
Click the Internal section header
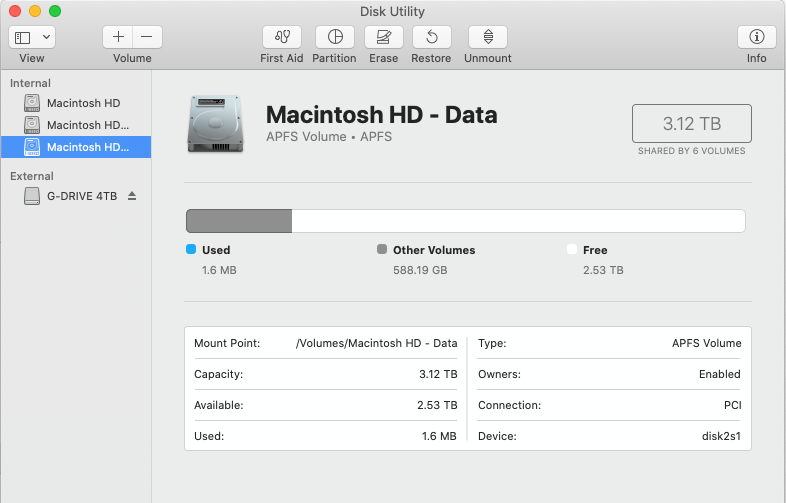[x=30, y=83]
